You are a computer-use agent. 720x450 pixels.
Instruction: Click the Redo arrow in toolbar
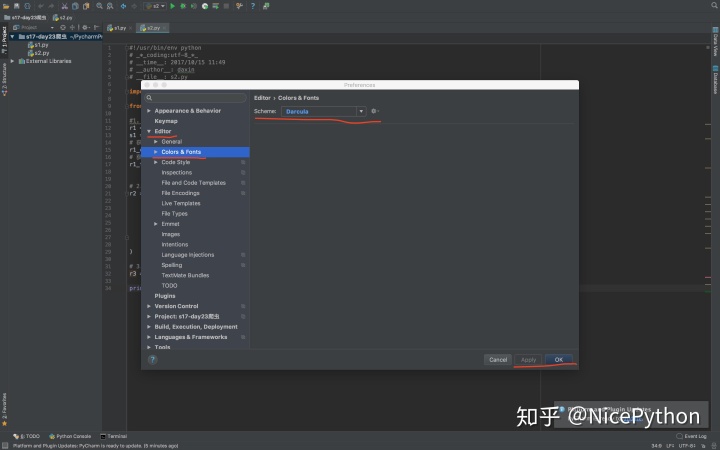51,6
